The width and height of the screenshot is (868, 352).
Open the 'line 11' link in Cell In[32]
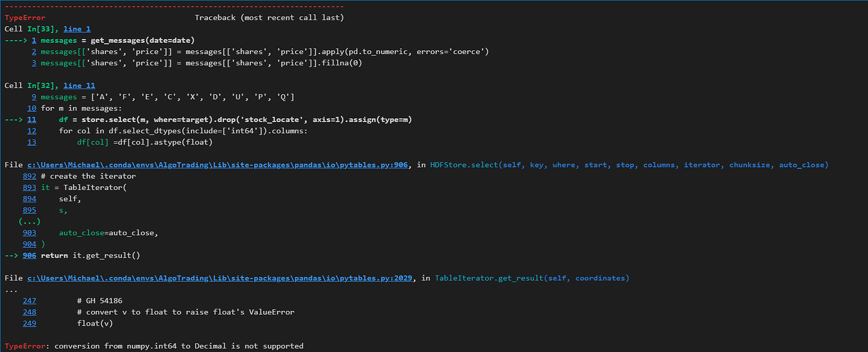79,85
